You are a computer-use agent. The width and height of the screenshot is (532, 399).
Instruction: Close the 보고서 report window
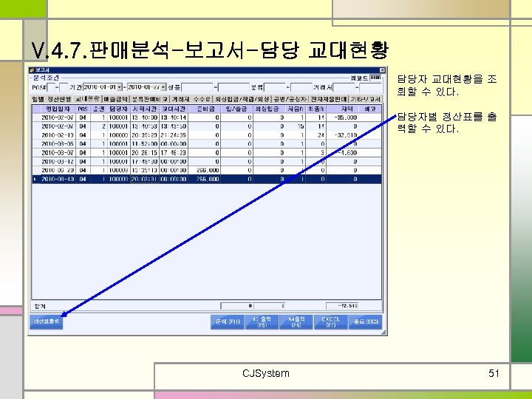[x=383, y=70]
